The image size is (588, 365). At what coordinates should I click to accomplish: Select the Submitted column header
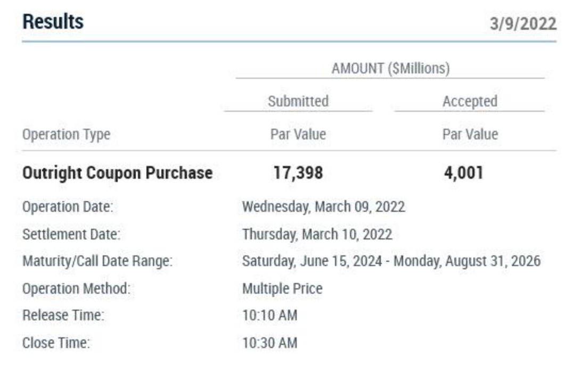(x=298, y=101)
